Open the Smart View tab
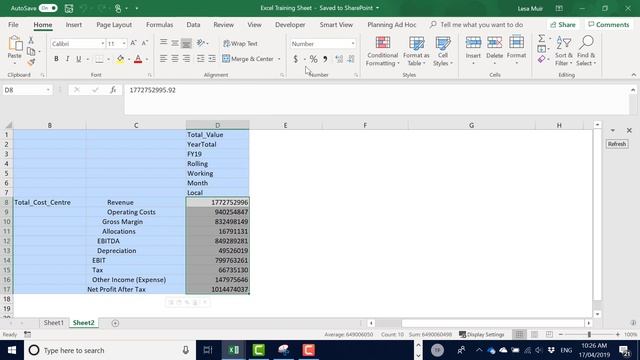This screenshot has width=640, height=360. tap(336, 25)
